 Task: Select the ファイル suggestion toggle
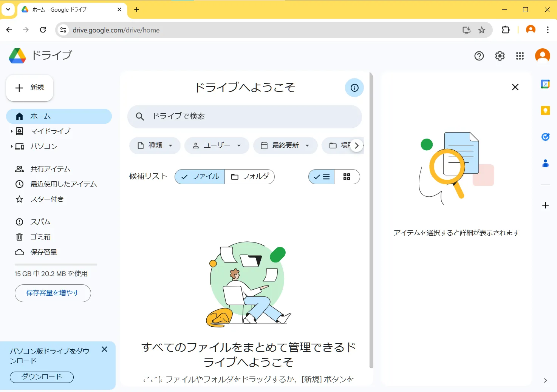(x=200, y=176)
